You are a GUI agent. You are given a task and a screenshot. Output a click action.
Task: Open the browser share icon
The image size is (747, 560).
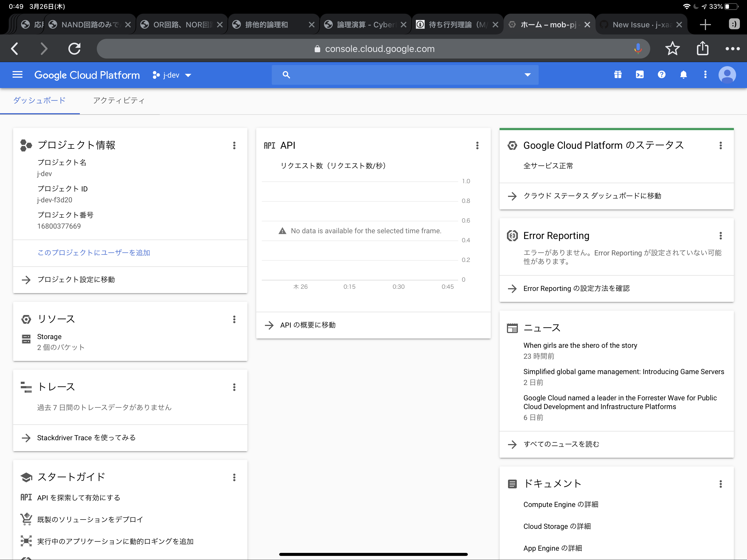(x=702, y=48)
